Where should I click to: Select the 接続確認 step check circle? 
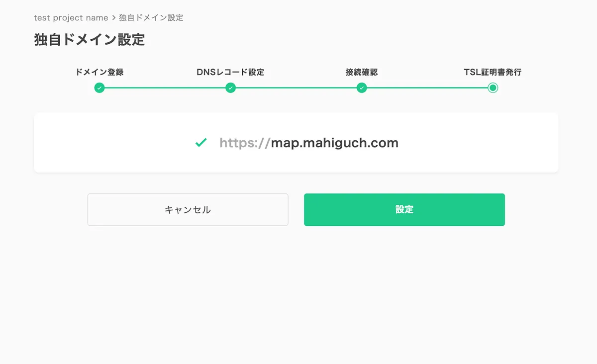click(x=362, y=88)
